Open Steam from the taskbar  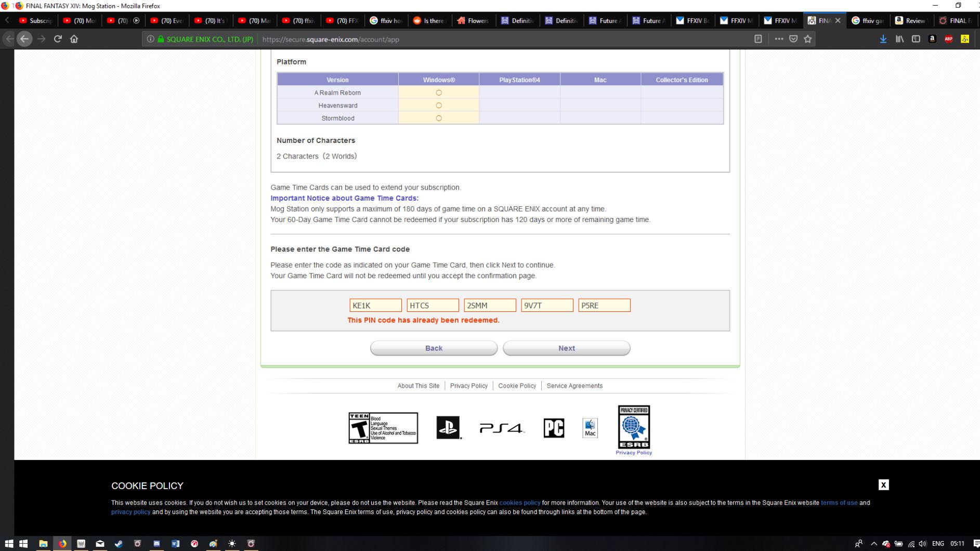coord(119,543)
